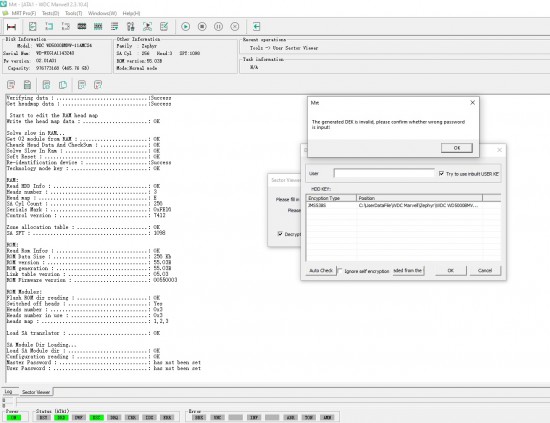This screenshot has height=423, width=550.
Task: Click the lines list toolbar icon
Action: (114, 27)
